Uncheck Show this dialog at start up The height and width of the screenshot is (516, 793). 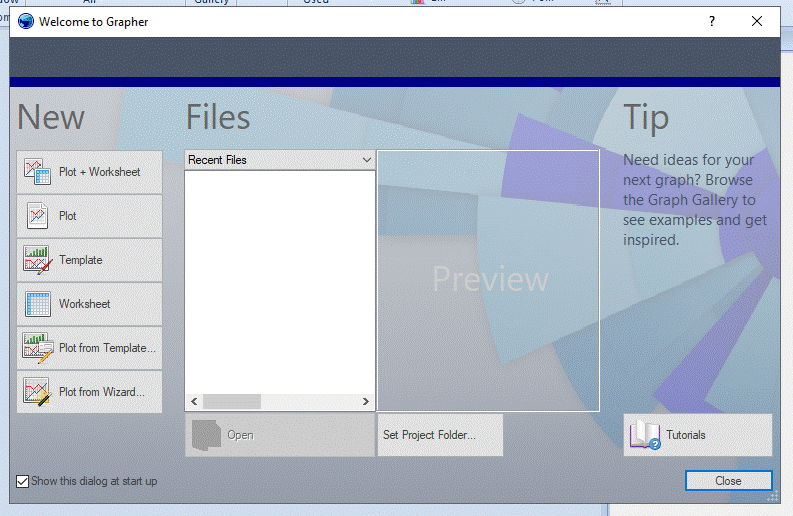pos(23,481)
